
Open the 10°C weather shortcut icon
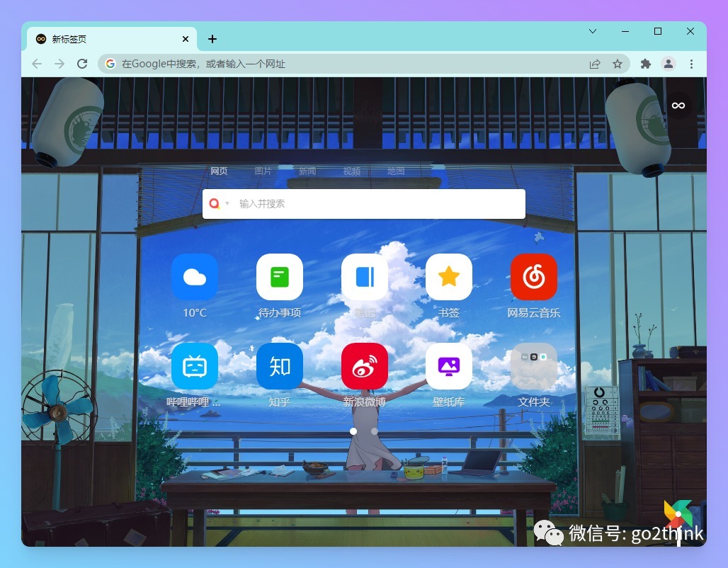pyautogui.click(x=195, y=277)
